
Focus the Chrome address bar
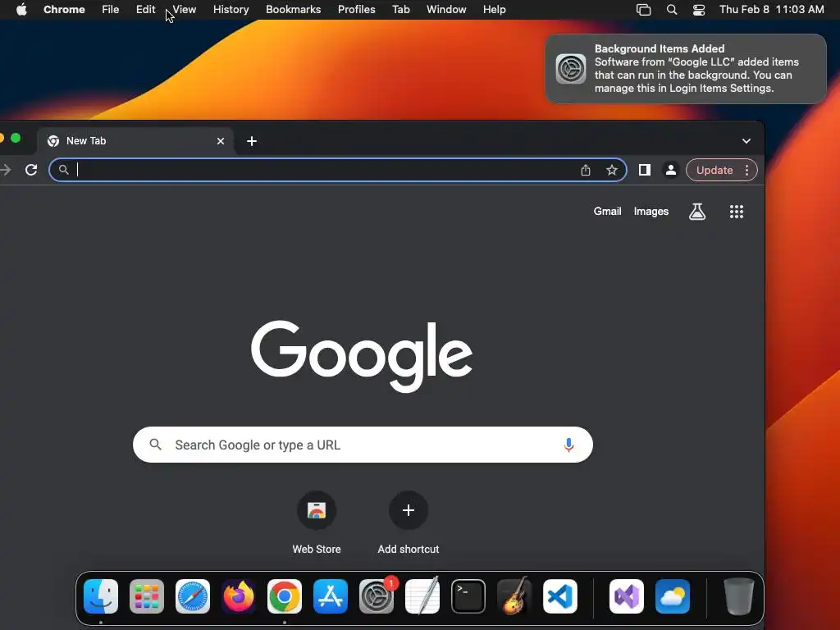(x=337, y=170)
